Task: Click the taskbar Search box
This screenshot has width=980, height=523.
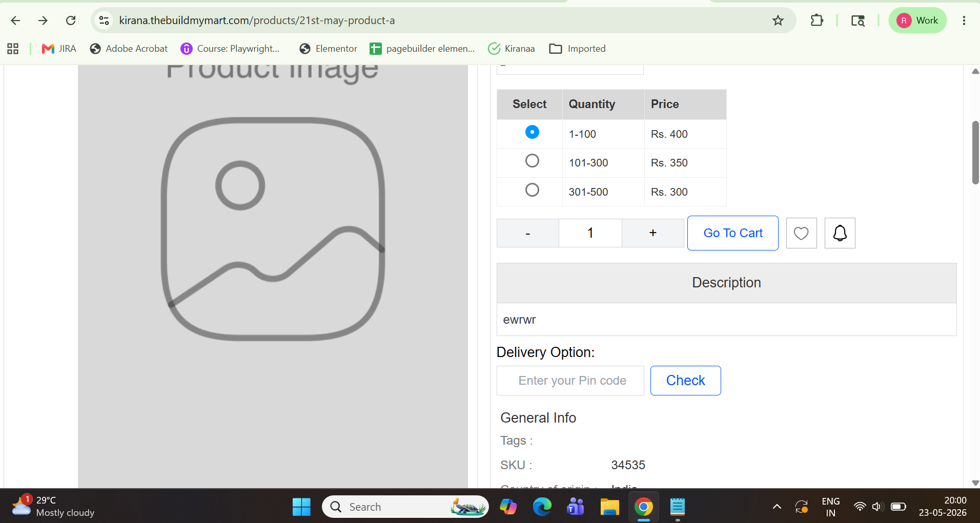Action: (405, 507)
